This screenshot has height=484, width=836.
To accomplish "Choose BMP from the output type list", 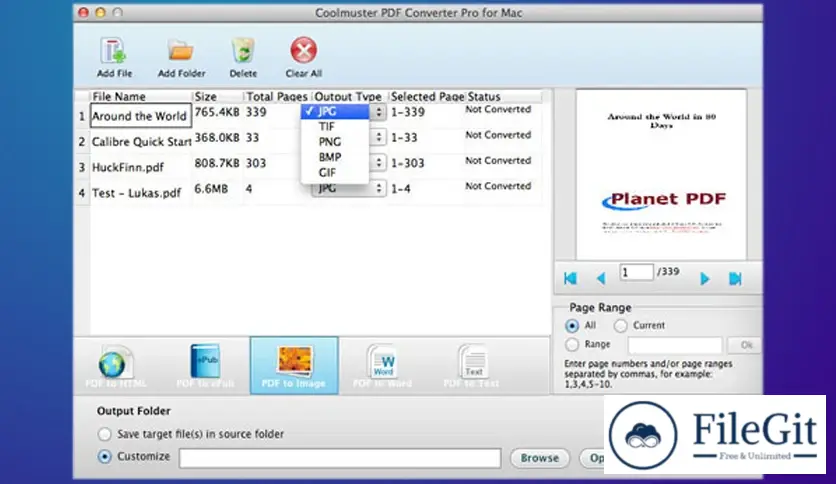I will click(x=335, y=157).
